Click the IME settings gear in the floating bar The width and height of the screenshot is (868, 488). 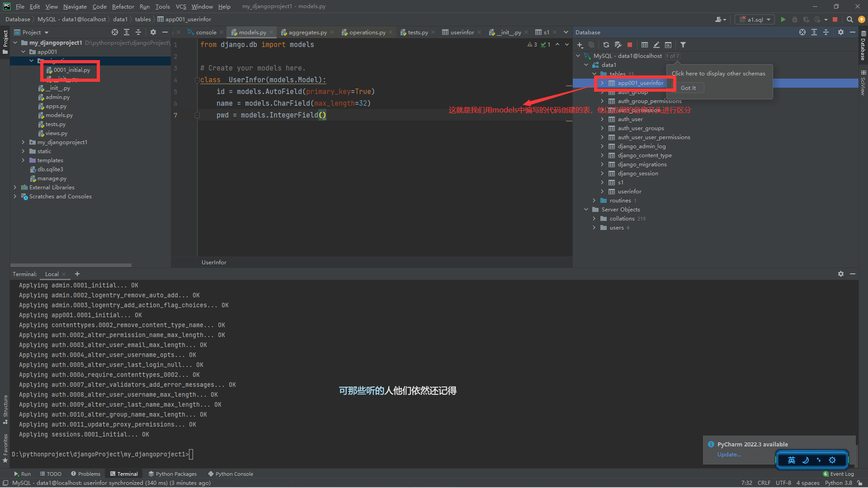(832, 460)
